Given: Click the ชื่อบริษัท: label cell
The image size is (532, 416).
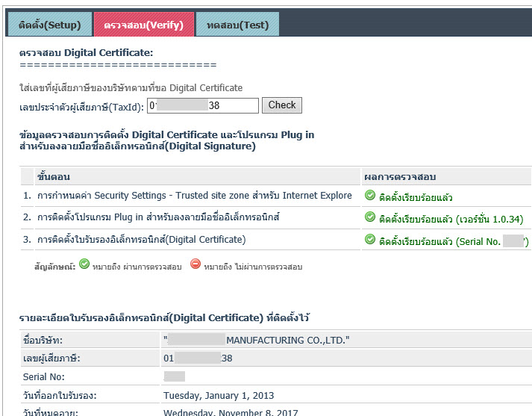Looking at the screenshot, I should tap(90, 340).
